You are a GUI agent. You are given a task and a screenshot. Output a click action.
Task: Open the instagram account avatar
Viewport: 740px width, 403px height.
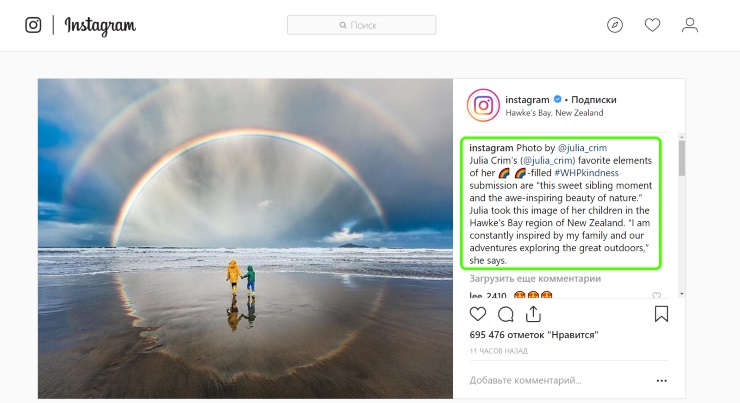(483, 105)
